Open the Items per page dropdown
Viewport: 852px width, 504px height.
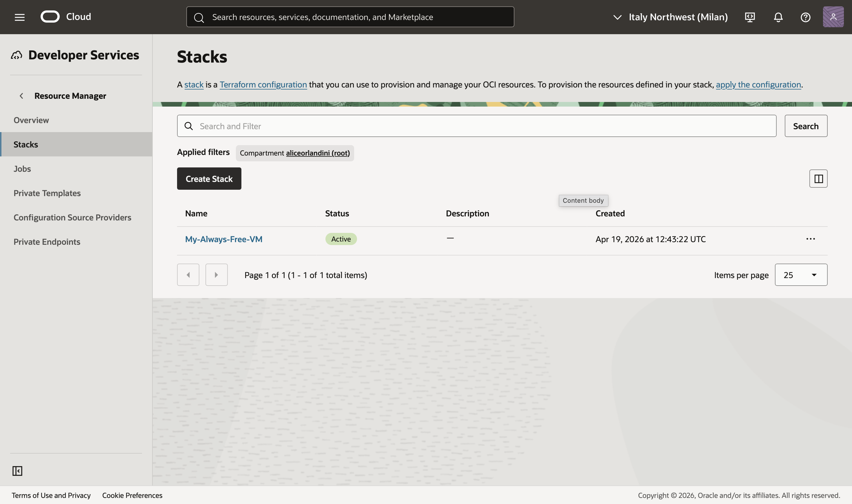(x=801, y=275)
